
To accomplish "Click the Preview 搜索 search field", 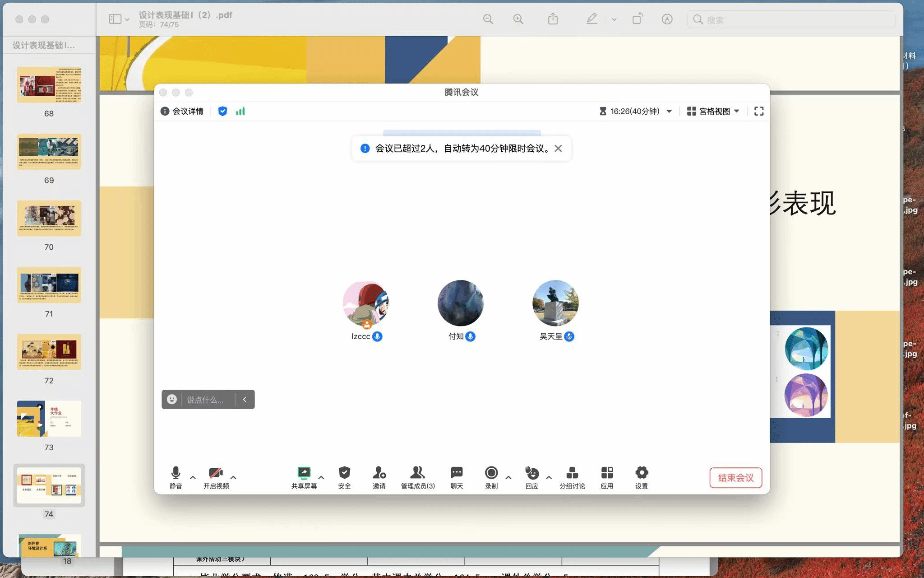I will 791,19.
